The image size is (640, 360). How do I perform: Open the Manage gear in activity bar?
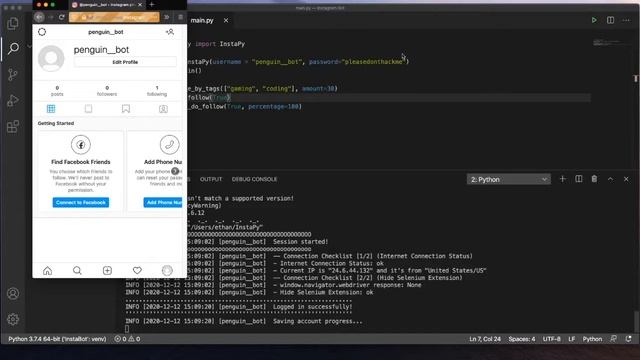[13, 319]
